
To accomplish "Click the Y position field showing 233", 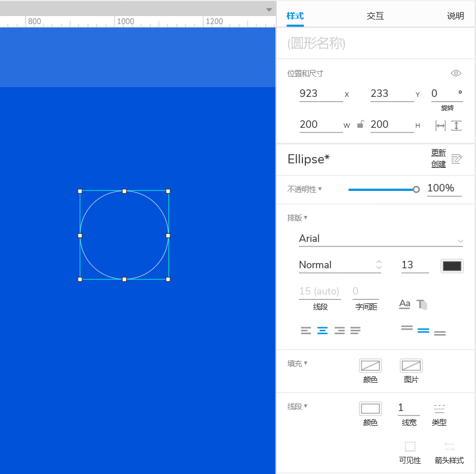I will pos(392,93).
